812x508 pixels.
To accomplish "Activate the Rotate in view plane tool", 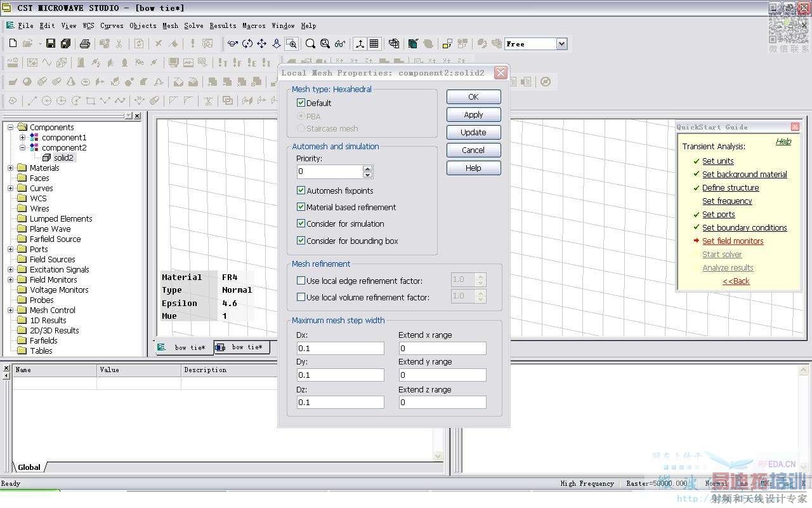I will pos(247,44).
